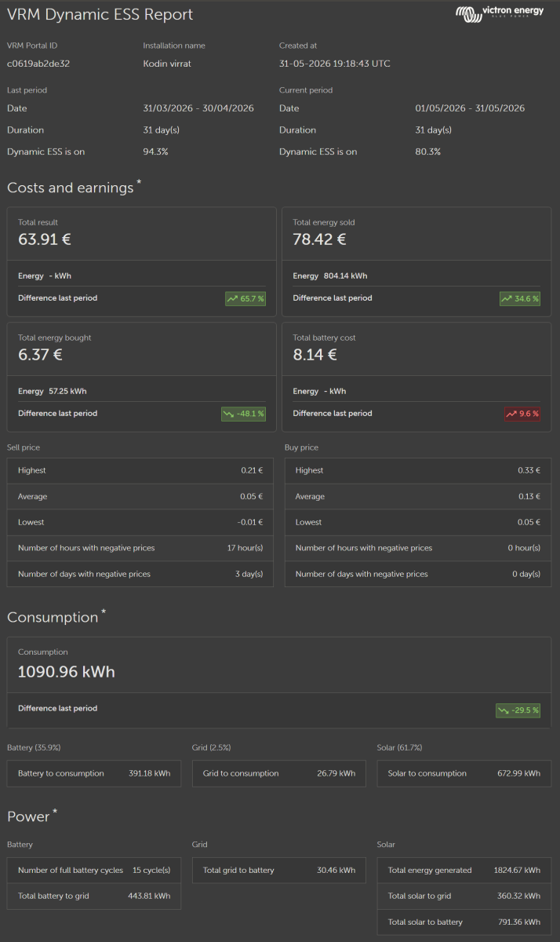Select the Total solar to battery 791.36 kWh value
Viewport: 560px width, 942px height.
519,922
